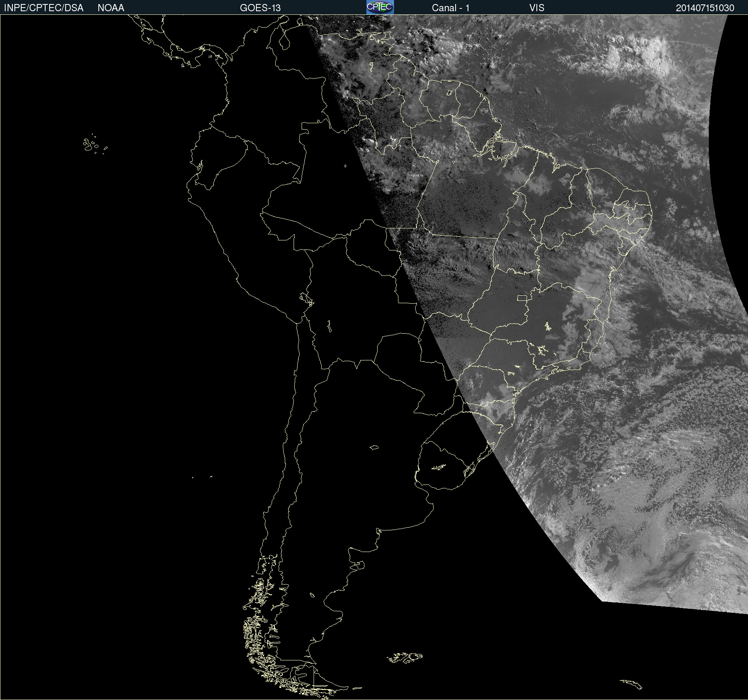
Task: Click the CPTEC logo in the header
Action: pyautogui.click(x=380, y=7)
